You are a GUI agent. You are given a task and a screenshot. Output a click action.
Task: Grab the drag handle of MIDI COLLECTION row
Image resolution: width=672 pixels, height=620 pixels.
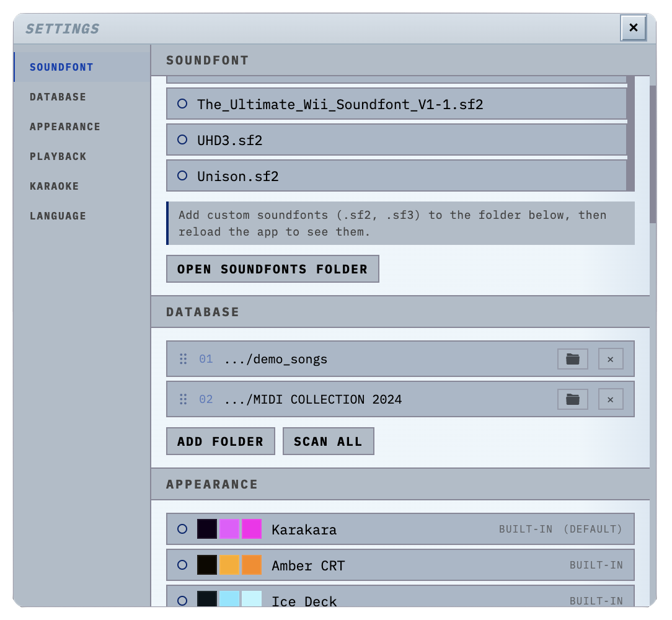(x=183, y=399)
